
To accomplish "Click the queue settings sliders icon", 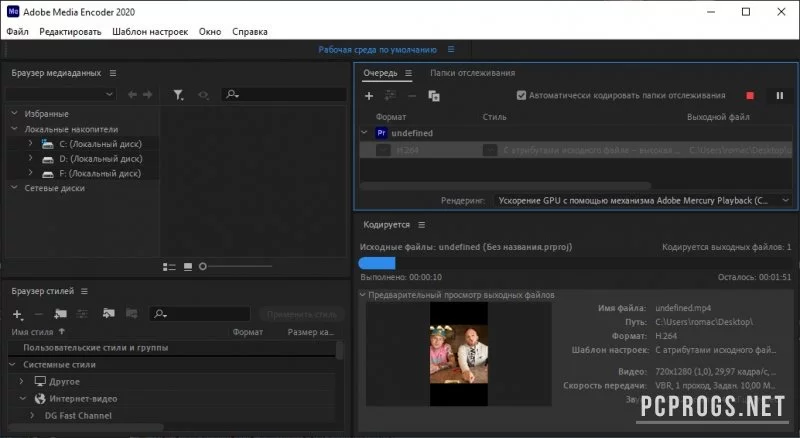I will [x=390, y=95].
